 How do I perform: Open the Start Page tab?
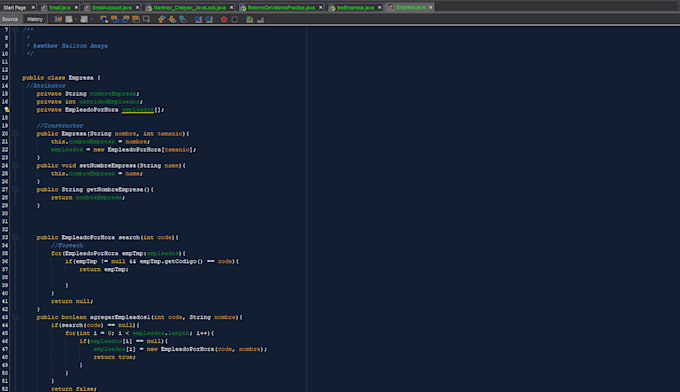[15, 7]
